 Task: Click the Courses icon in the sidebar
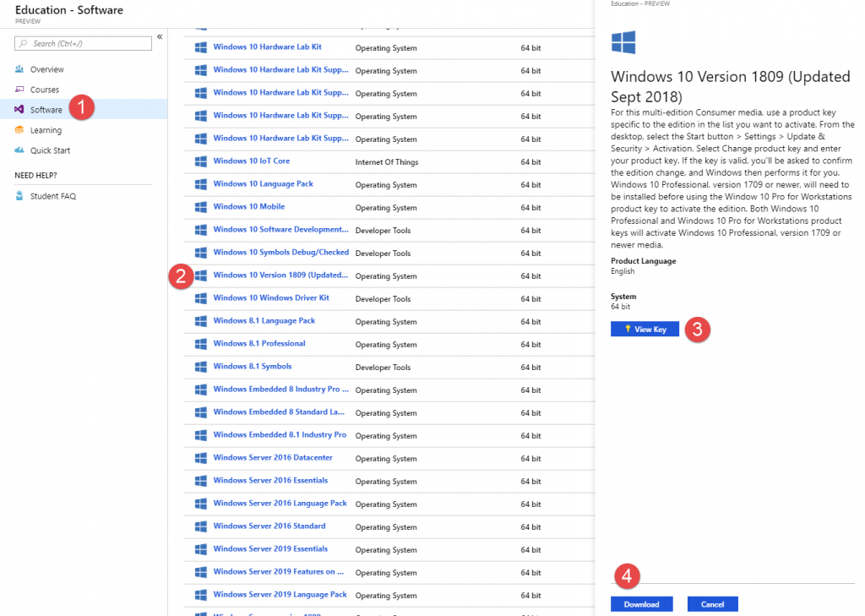19,90
